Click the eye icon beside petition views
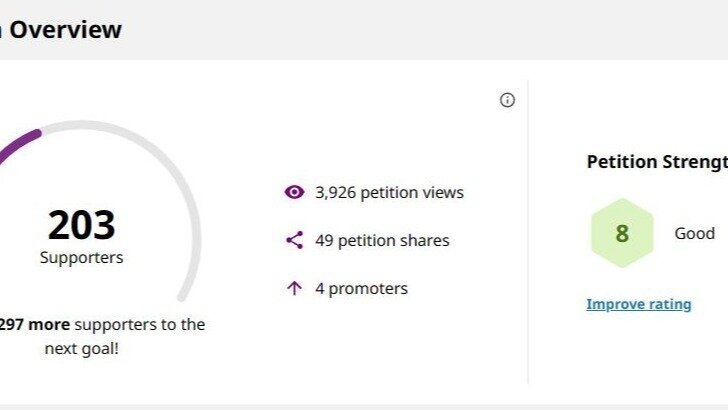This screenshot has height=410, width=728. 294,192
